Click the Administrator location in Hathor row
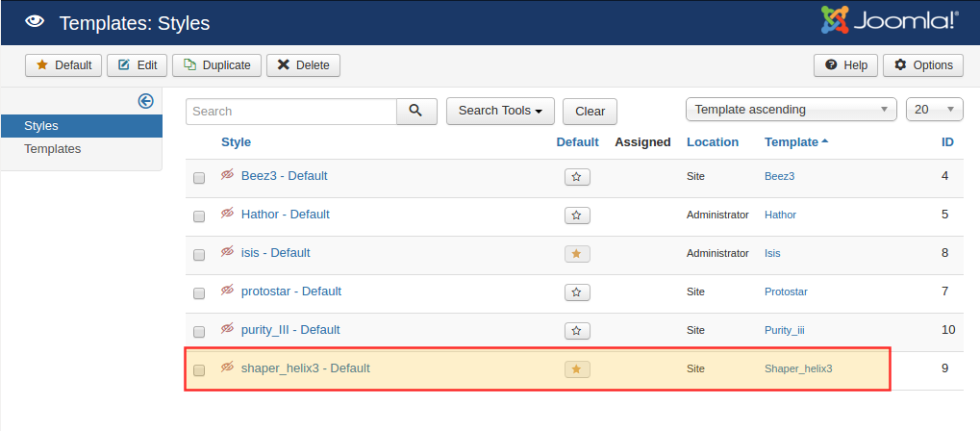 click(x=717, y=215)
